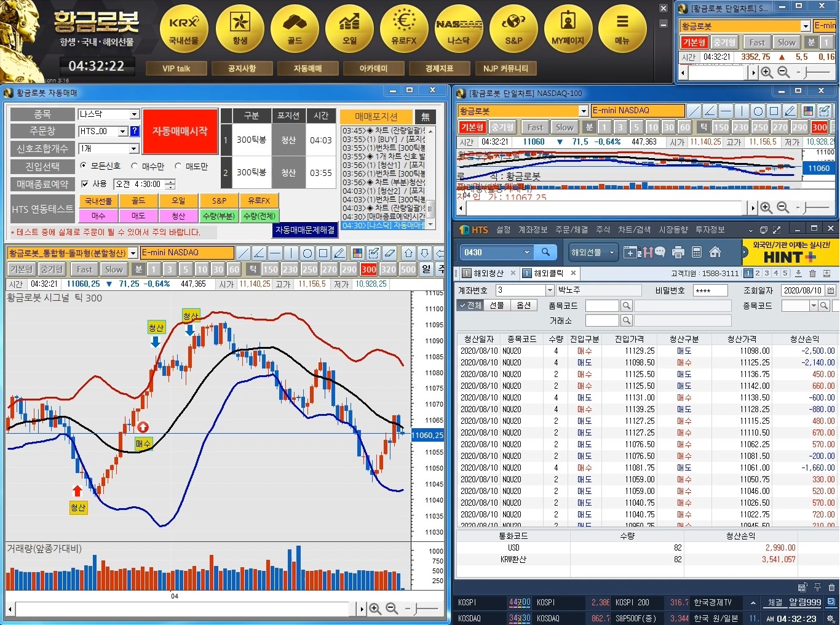Open the 나스닥 NASDAQ icon
This screenshot has height=625, width=840.
coord(459,29)
